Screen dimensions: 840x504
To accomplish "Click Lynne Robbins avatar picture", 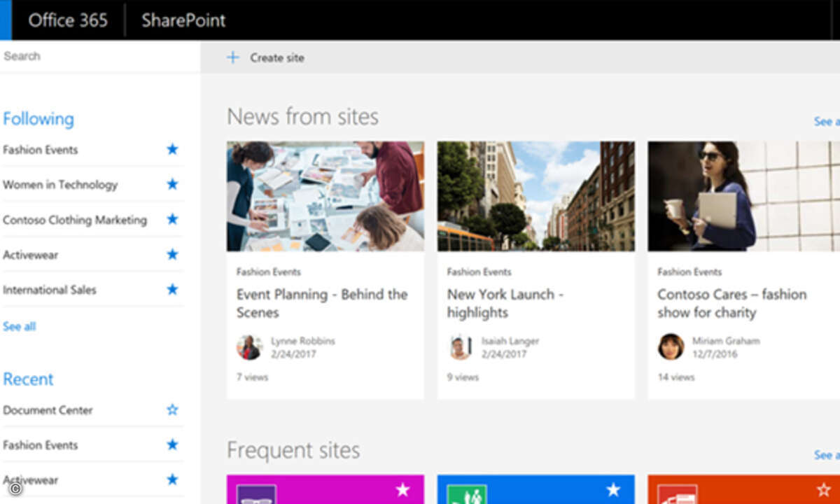I will pyautogui.click(x=249, y=347).
